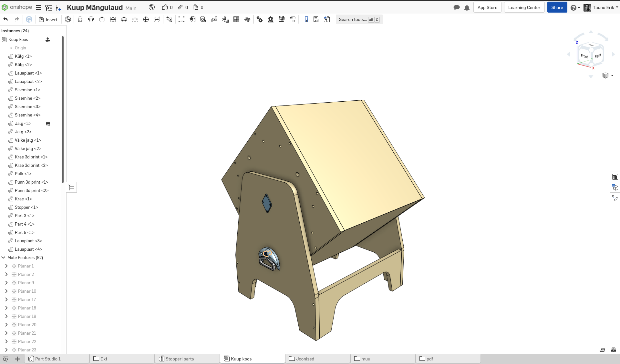Switch to the Part Studio 1 tab
Image resolution: width=620 pixels, height=364 pixels.
(x=47, y=359)
